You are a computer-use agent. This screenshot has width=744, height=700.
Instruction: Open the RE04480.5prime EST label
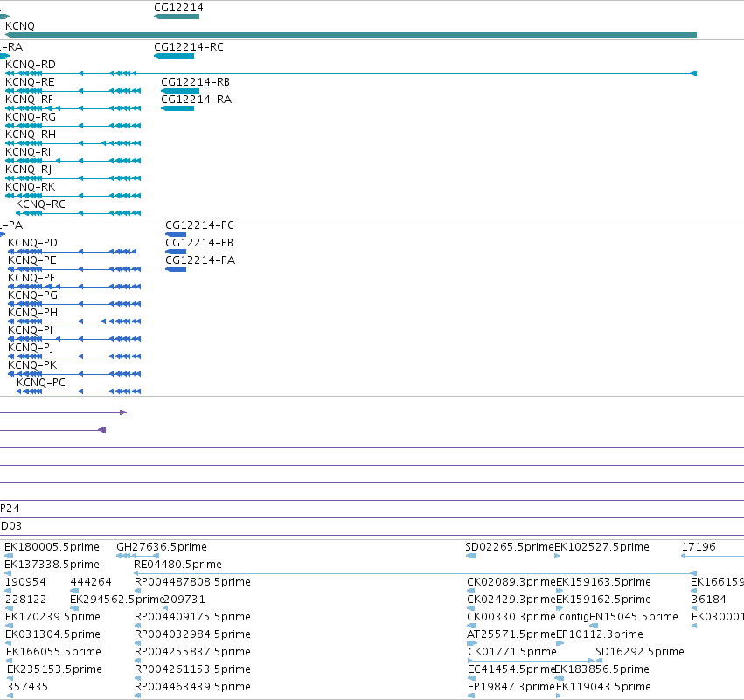pyautogui.click(x=178, y=565)
